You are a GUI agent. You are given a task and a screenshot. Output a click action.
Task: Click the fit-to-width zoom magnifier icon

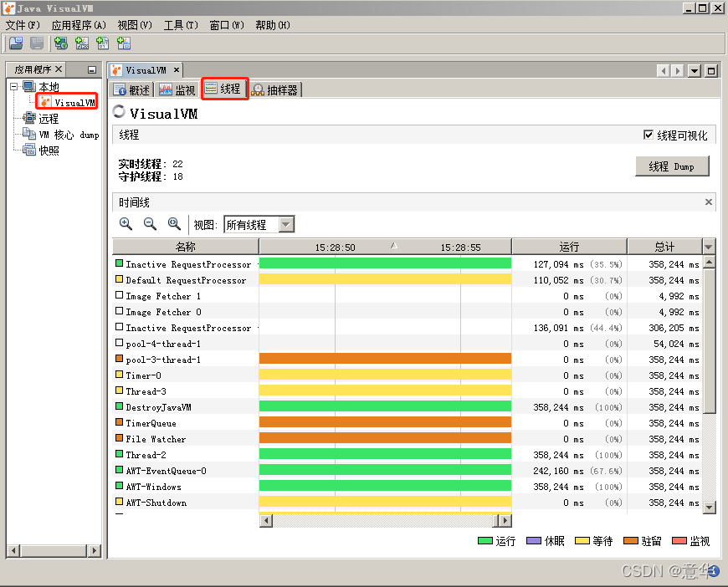point(174,223)
